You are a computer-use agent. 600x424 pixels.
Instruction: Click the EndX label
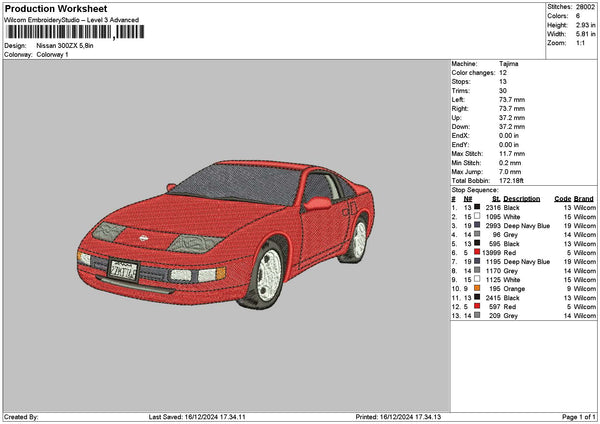(x=460, y=136)
